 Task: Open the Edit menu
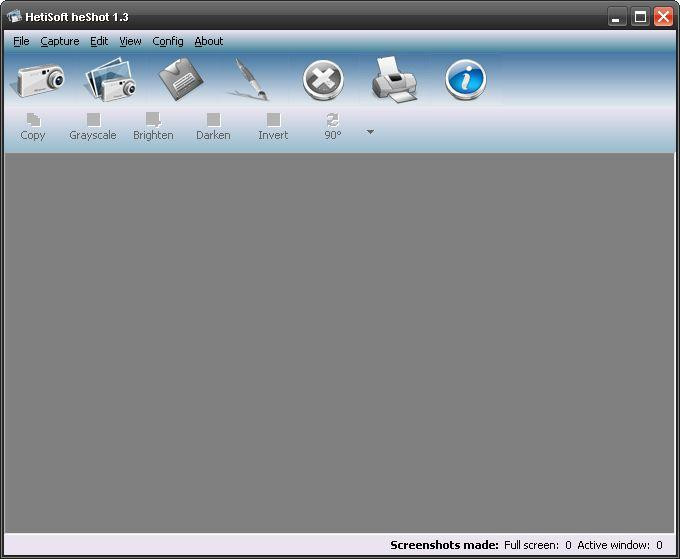[x=99, y=41]
